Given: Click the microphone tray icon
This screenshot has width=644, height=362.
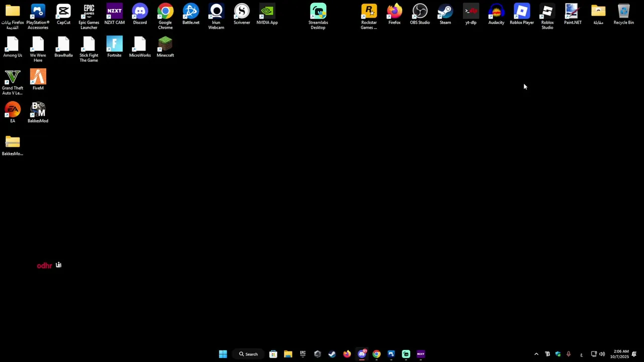Looking at the screenshot, I should click(569, 354).
